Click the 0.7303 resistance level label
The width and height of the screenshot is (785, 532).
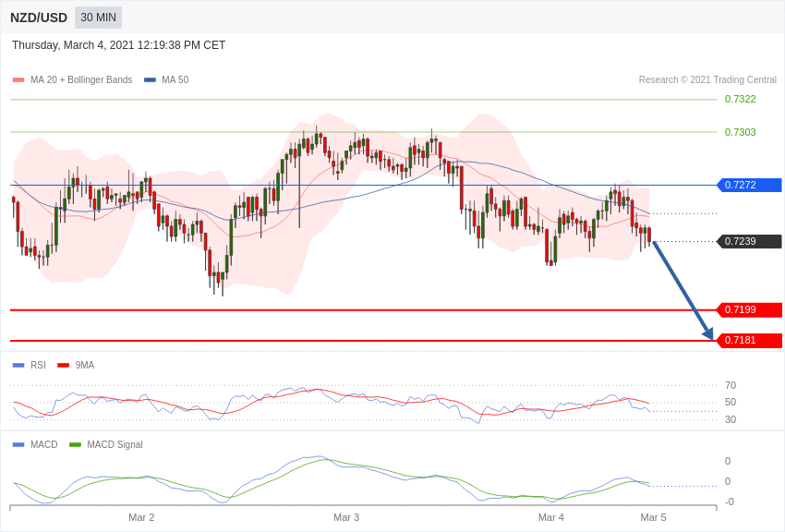pos(740,132)
